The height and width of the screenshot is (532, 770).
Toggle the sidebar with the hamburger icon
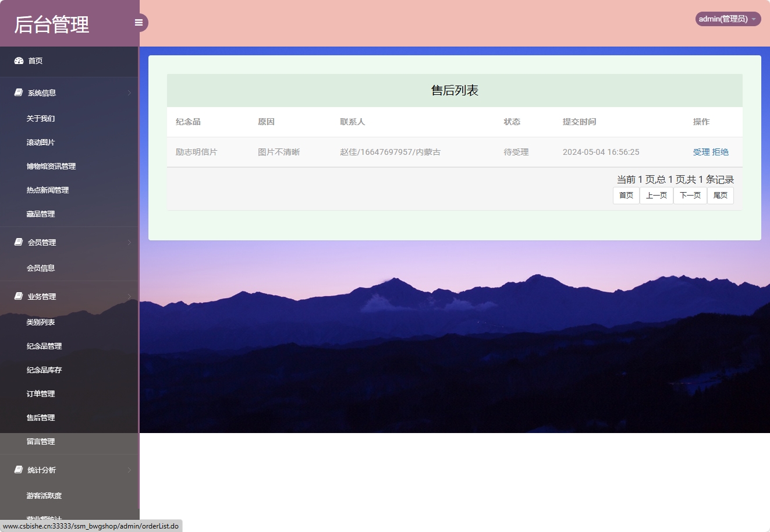pos(139,23)
